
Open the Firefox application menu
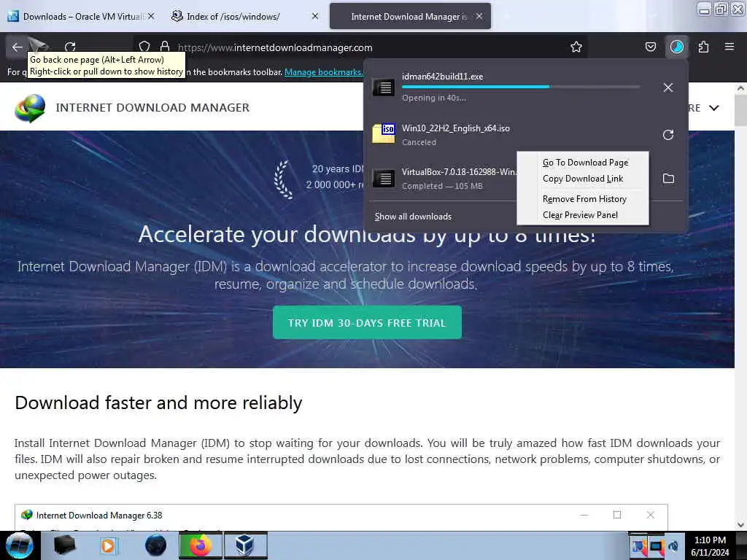point(729,47)
